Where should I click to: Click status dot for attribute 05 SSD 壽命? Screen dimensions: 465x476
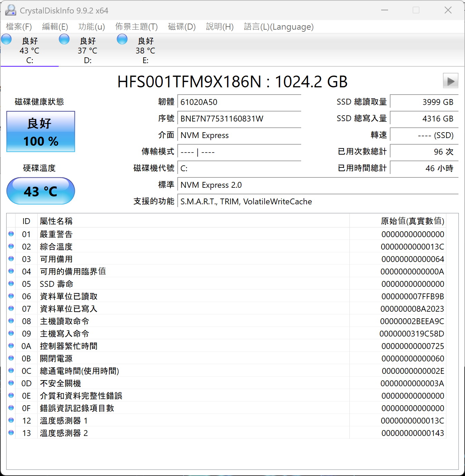click(x=11, y=283)
